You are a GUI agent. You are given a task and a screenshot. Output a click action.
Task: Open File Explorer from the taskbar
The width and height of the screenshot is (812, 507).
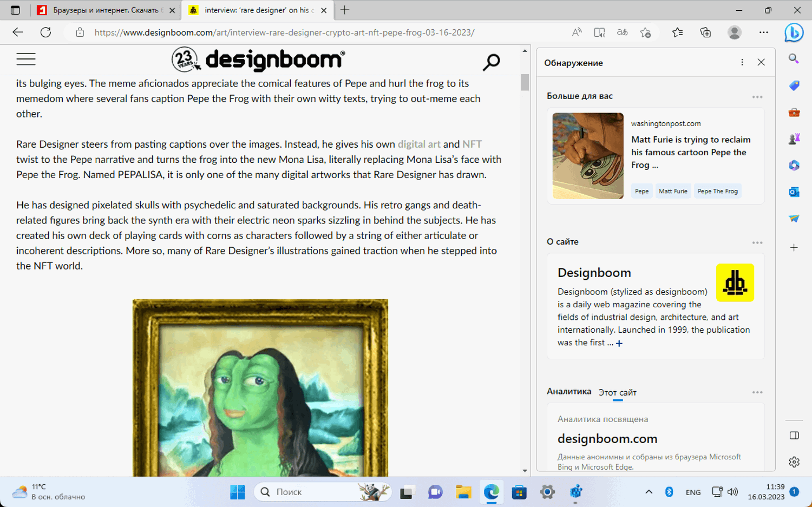[x=463, y=492]
